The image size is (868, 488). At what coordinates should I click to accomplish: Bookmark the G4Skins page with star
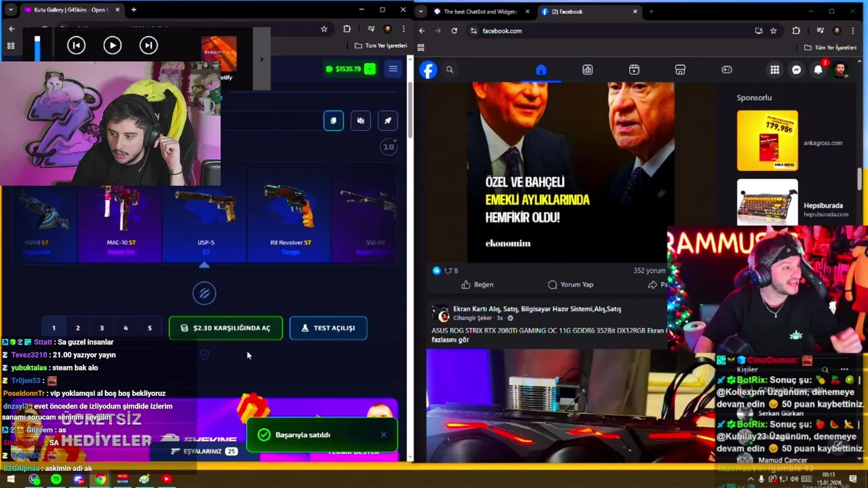tap(324, 29)
